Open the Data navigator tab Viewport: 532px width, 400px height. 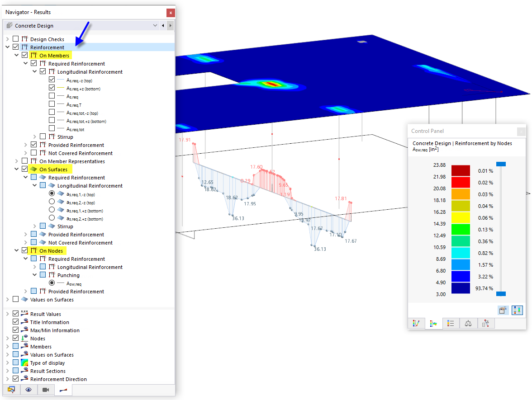click(11, 389)
